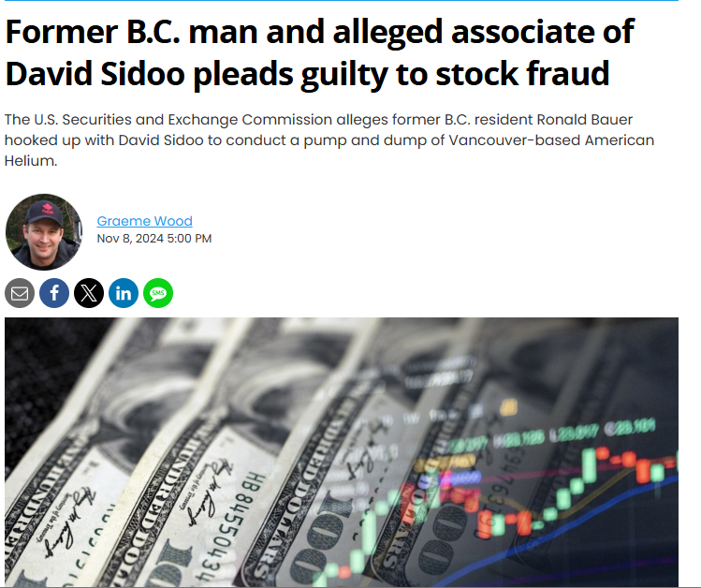Share the article on X

[89, 293]
